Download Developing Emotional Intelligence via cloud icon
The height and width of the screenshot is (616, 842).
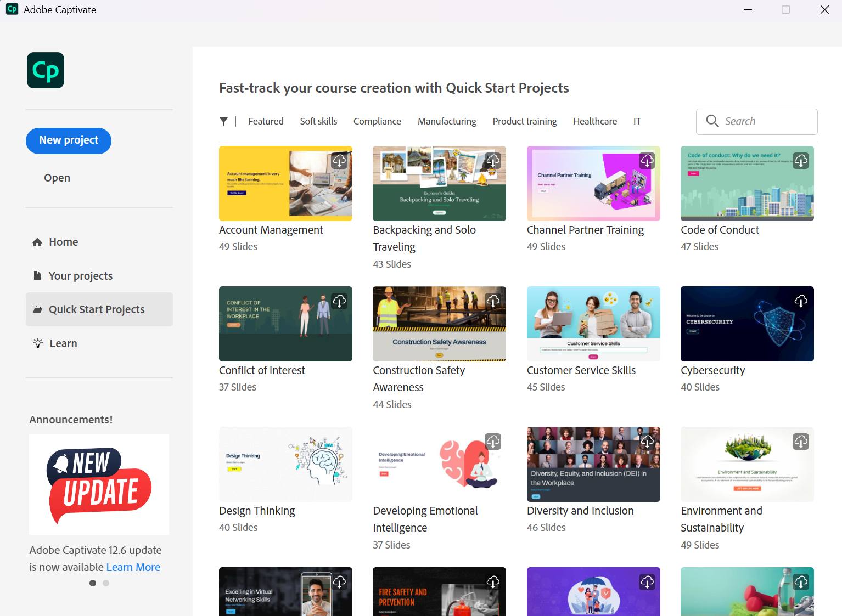pyautogui.click(x=493, y=442)
